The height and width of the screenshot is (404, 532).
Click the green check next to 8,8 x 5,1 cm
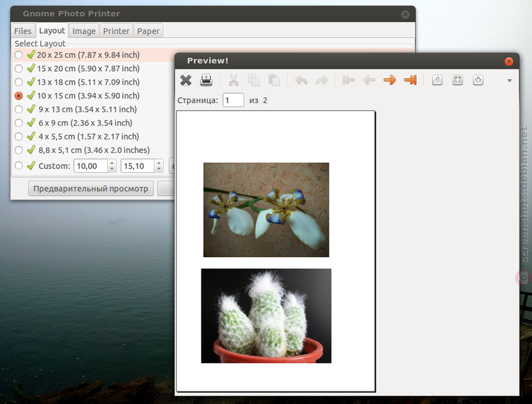(31, 149)
